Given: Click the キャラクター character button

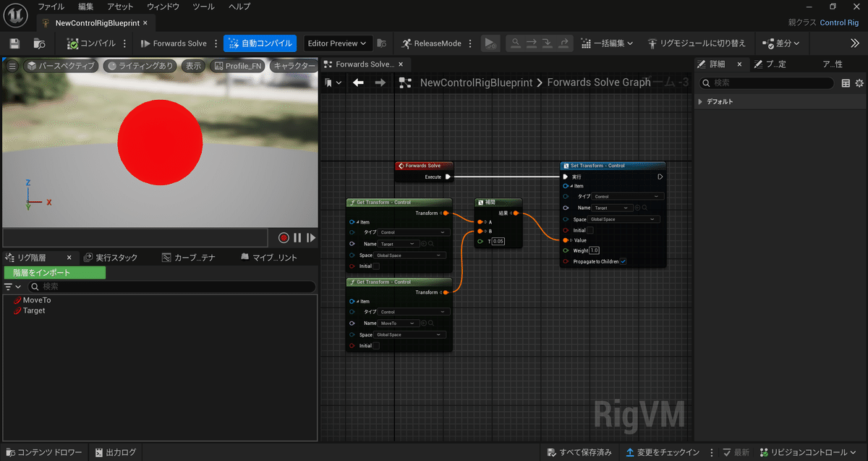Looking at the screenshot, I should point(294,66).
